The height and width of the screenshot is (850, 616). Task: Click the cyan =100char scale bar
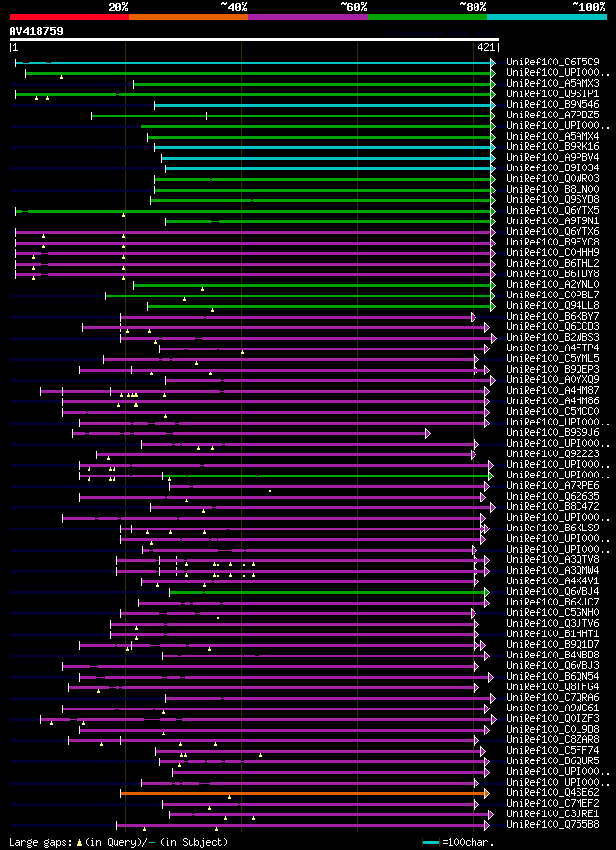[x=431, y=842]
